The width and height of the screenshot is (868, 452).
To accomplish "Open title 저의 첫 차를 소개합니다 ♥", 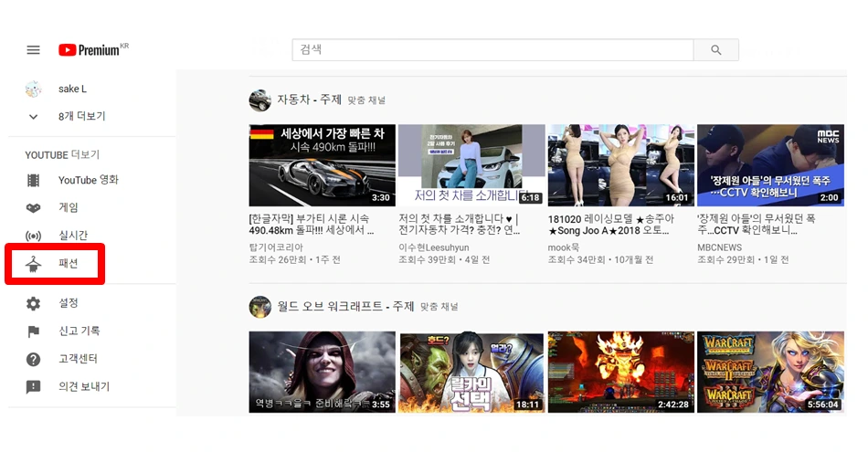I will pyautogui.click(x=460, y=224).
